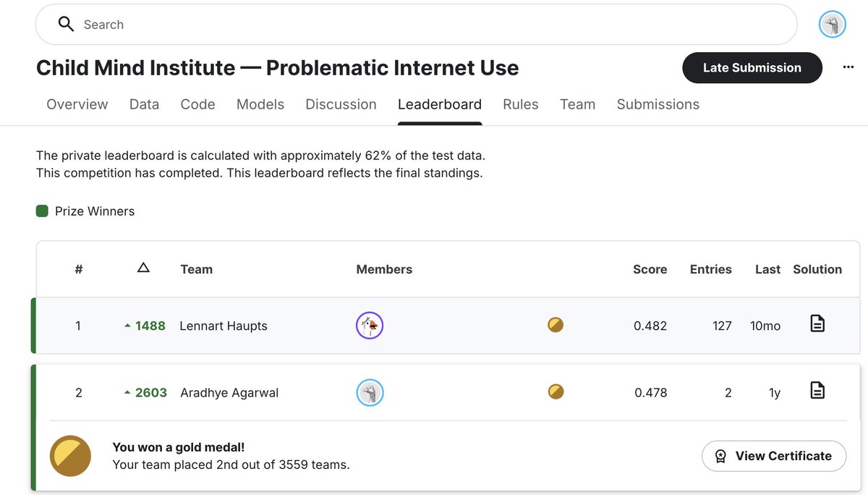Open the search magnifier icon
This screenshot has width=868, height=495.
click(x=66, y=24)
